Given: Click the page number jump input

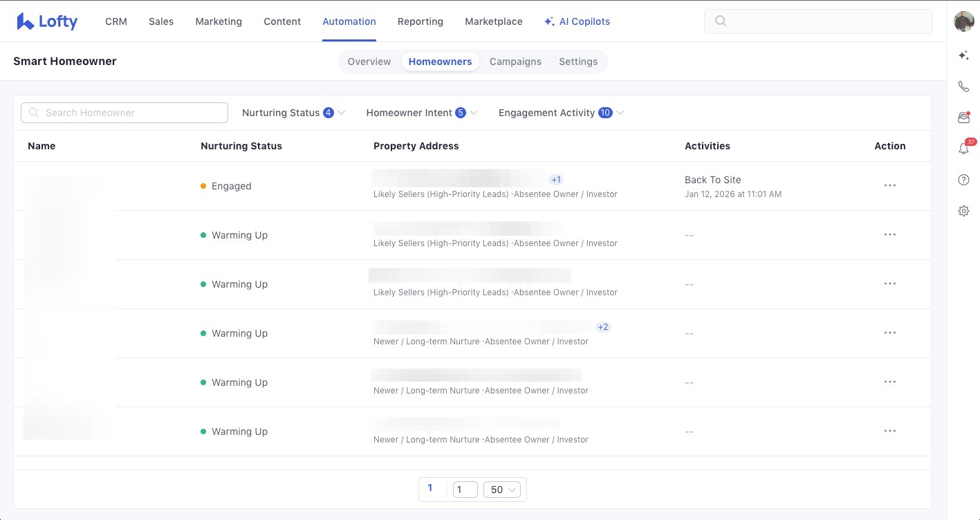Looking at the screenshot, I should 465,490.
